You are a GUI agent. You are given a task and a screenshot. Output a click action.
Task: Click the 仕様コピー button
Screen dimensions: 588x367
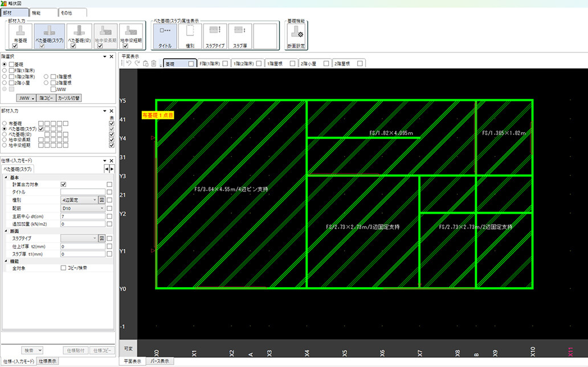(102, 350)
